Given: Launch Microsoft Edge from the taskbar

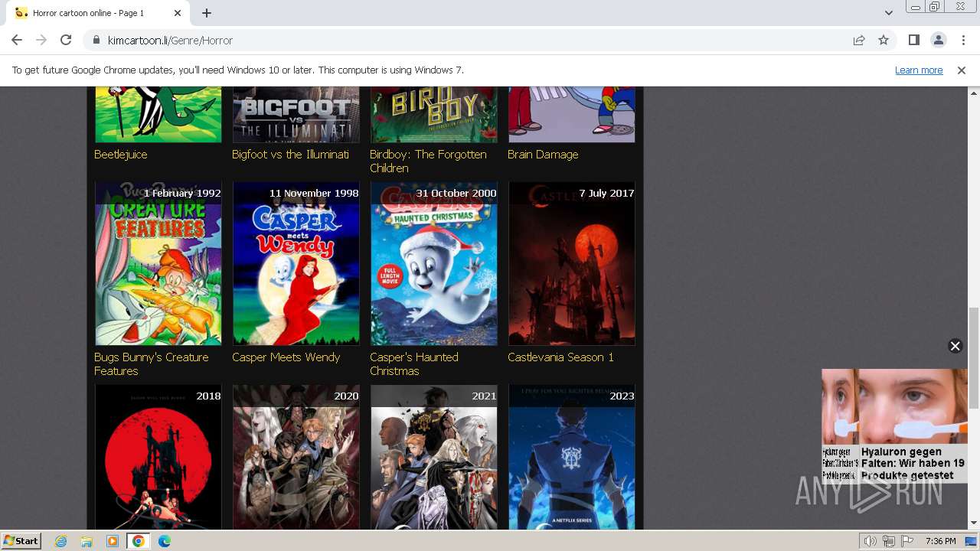Looking at the screenshot, I should [164, 541].
